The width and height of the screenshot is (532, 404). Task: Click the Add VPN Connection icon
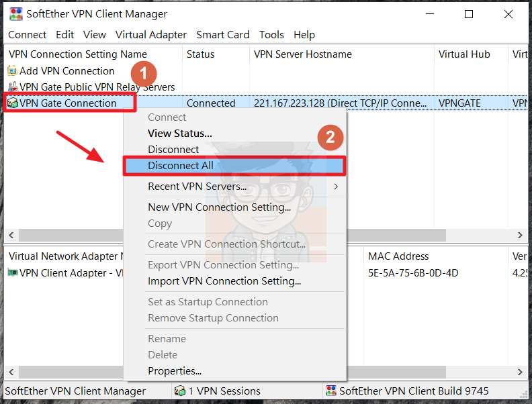click(x=13, y=70)
